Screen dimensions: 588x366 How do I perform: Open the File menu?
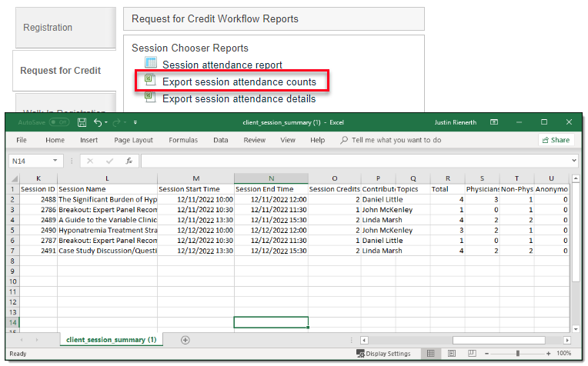[22, 140]
